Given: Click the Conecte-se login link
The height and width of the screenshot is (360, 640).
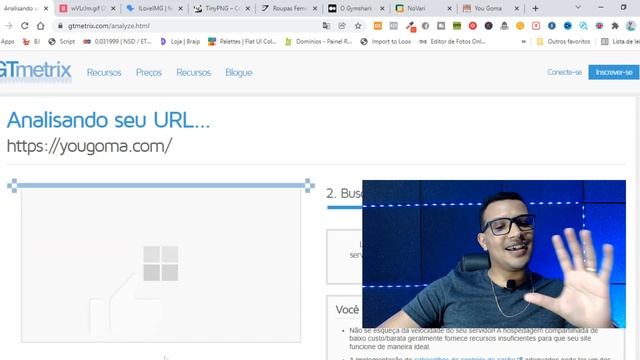Looking at the screenshot, I should (564, 72).
